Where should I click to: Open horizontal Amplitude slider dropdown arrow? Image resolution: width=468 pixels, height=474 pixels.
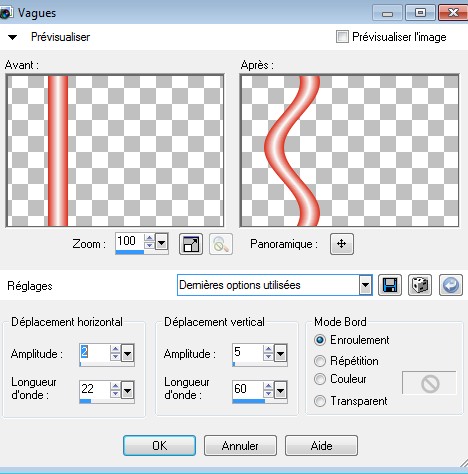127,353
